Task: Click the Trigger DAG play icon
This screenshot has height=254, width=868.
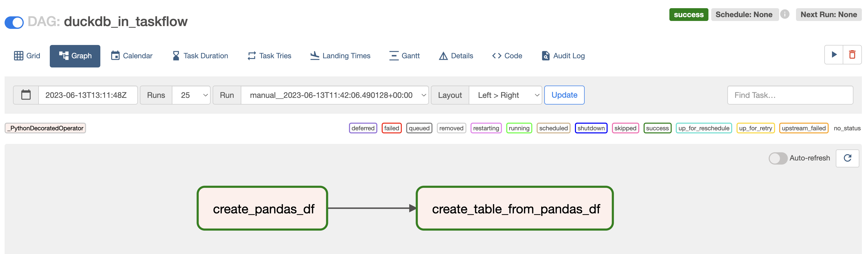Action: (x=834, y=55)
